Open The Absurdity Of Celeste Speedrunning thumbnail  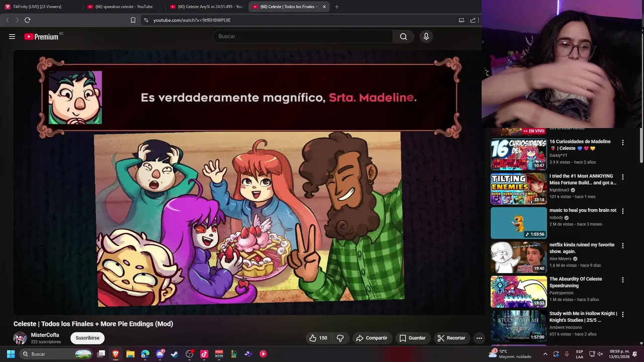tap(519, 291)
